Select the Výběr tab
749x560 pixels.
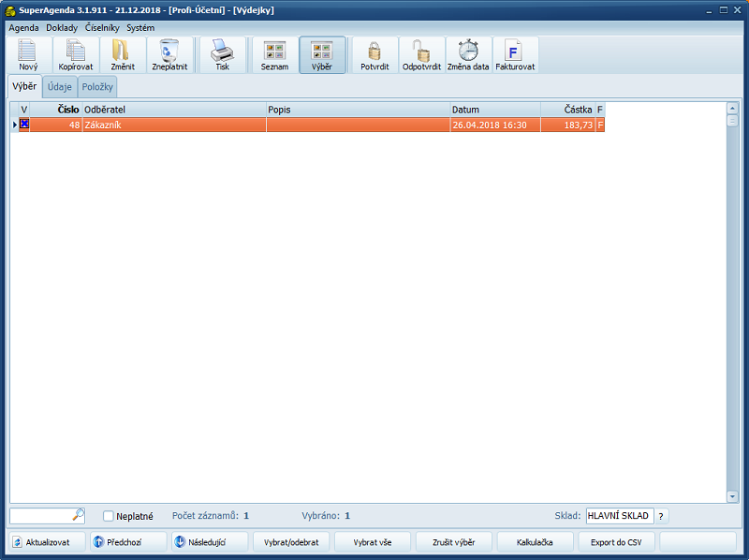click(x=24, y=86)
